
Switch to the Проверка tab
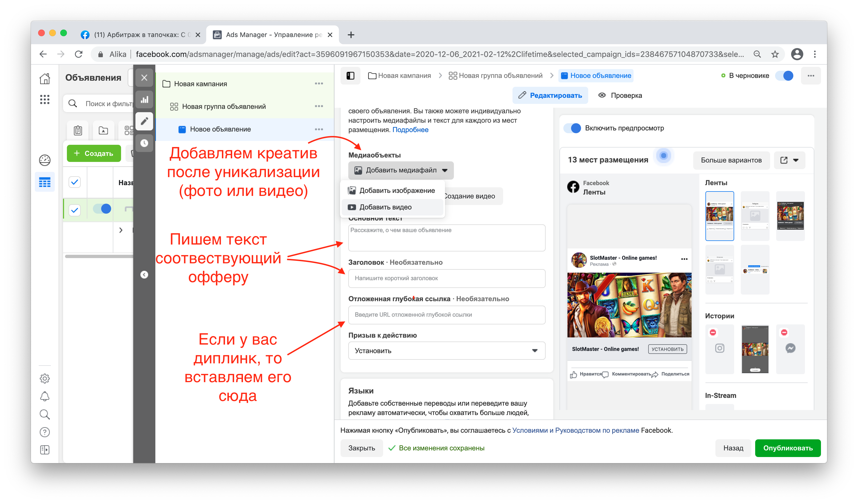(620, 96)
